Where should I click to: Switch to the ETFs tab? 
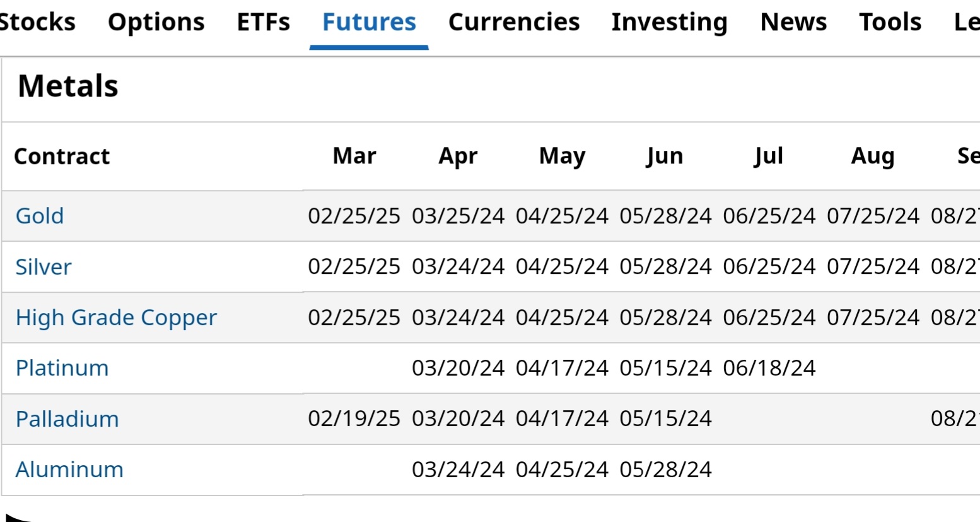pyautogui.click(x=263, y=22)
